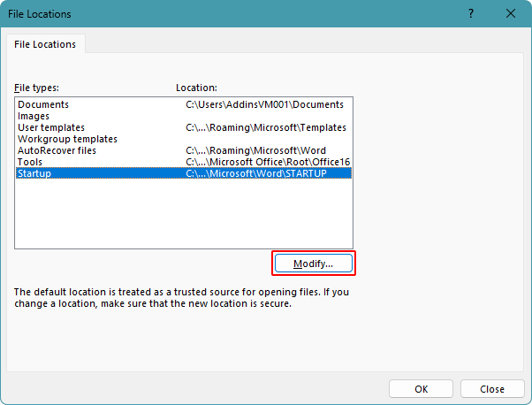Click the Close button at bottom
Viewport: 532px width, 405px height.
[x=492, y=388]
